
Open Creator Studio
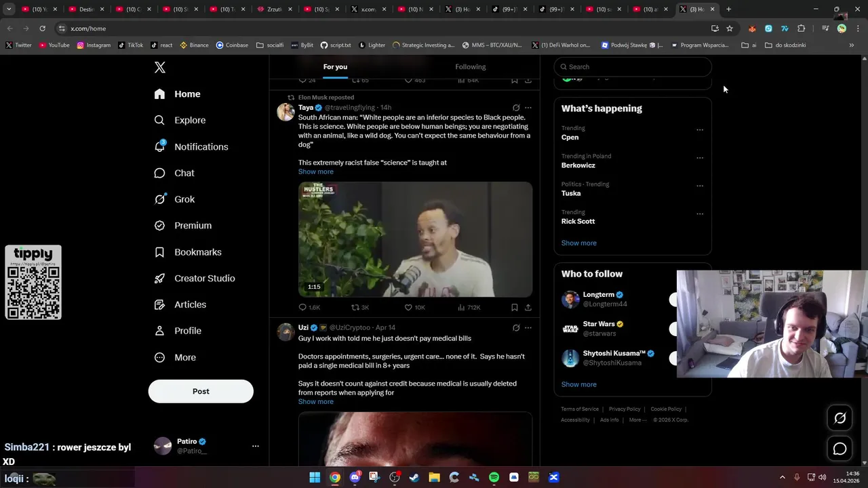point(195,279)
